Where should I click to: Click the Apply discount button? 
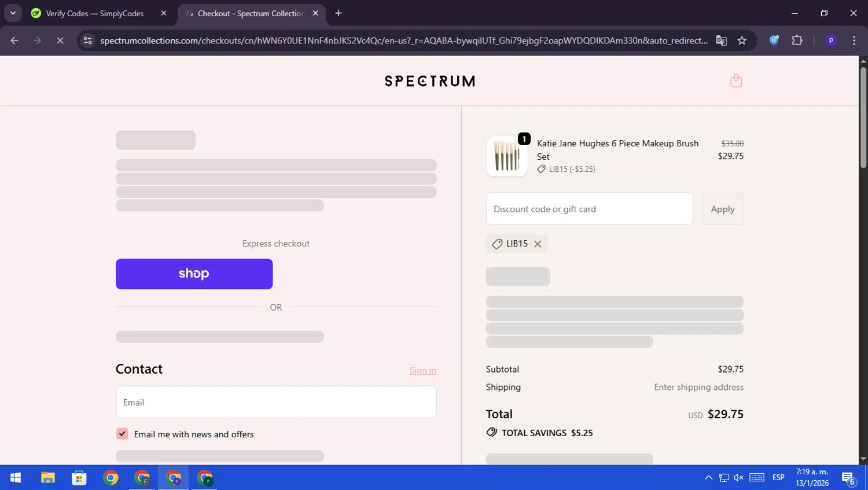pyautogui.click(x=723, y=209)
